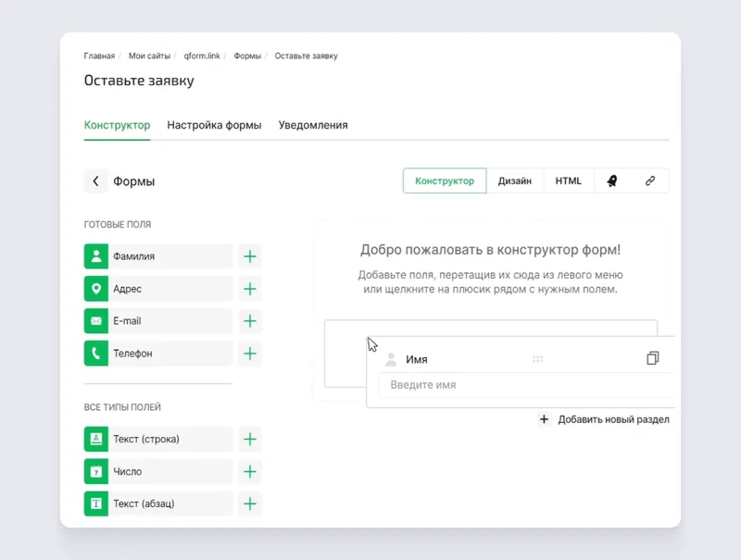Select the E-mail ready field row

[x=158, y=321]
